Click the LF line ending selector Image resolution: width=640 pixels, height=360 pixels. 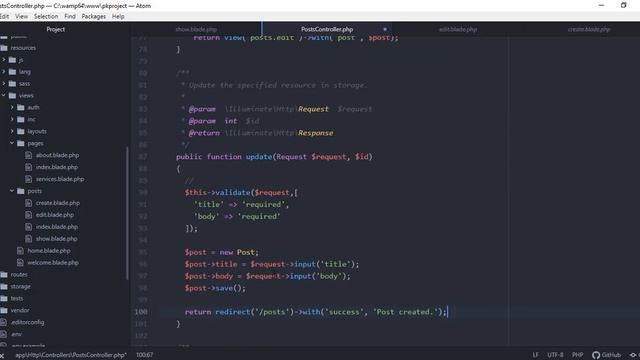[535, 355]
